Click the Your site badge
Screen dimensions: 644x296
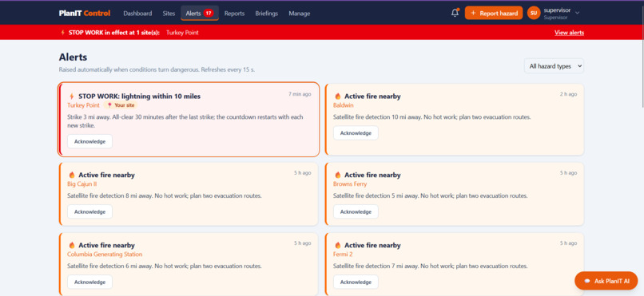tap(121, 105)
